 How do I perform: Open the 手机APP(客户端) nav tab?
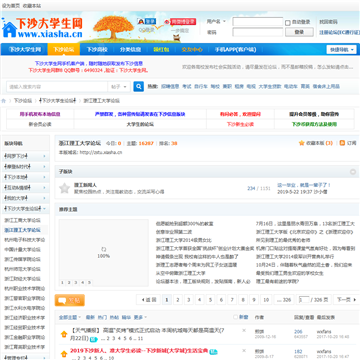tap(235, 50)
